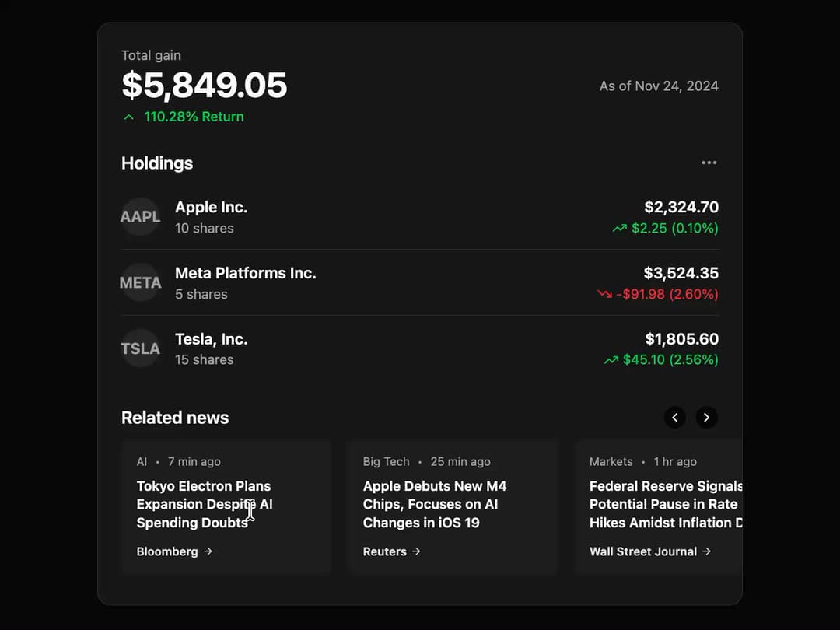Click the $45.10 (2.56%) change value
This screenshot has width=840, height=630.
(x=670, y=359)
